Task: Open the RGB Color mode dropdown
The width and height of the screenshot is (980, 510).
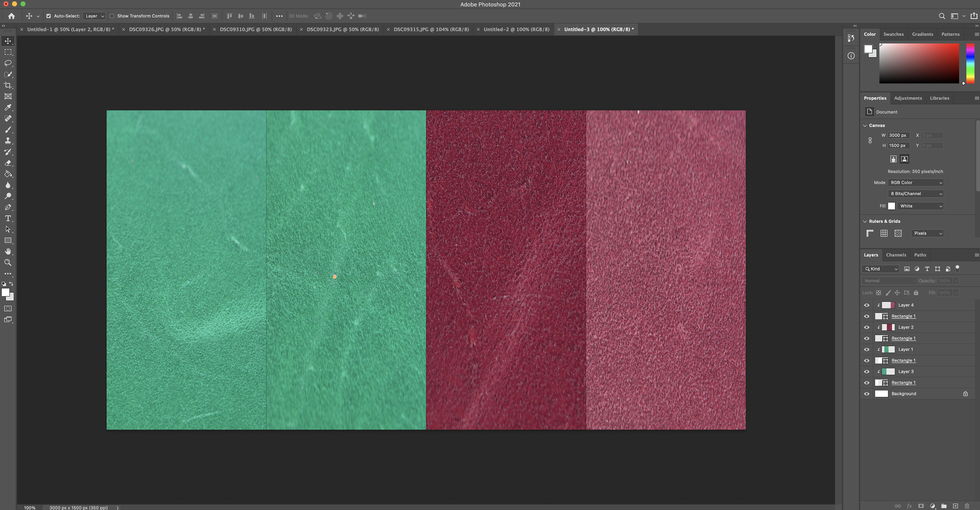Action: 916,183
